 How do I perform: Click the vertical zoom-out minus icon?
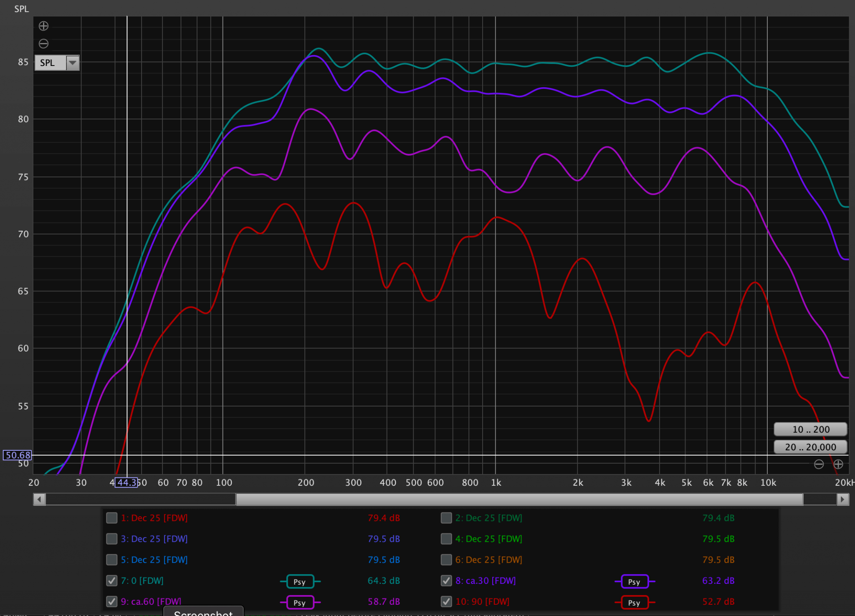[43, 43]
